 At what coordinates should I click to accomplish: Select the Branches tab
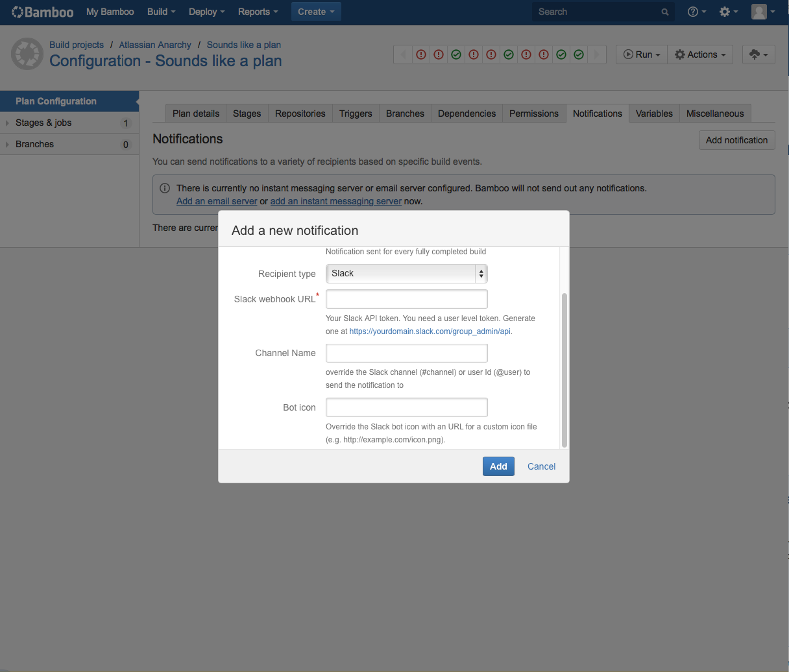[x=405, y=114]
